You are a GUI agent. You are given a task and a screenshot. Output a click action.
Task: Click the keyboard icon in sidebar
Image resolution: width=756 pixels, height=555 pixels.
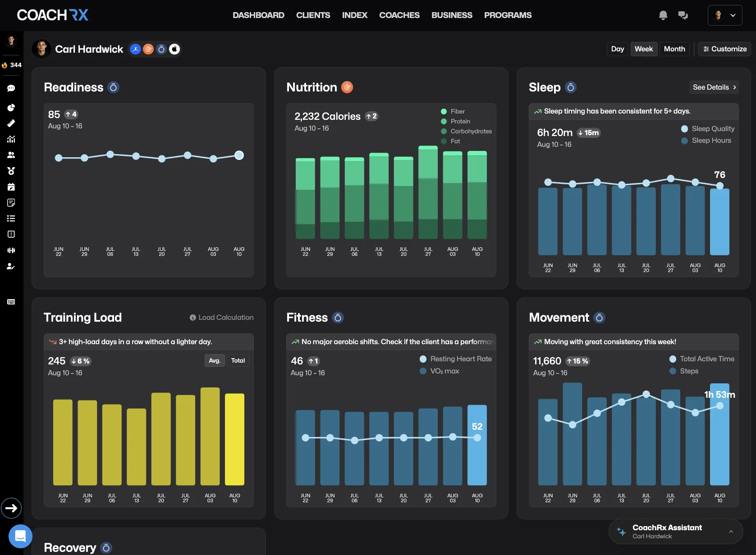tap(11, 302)
